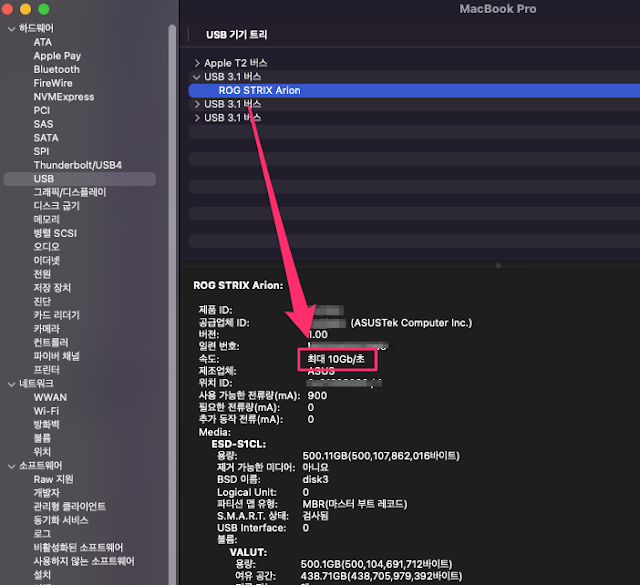The height and width of the screenshot is (585, 640).
Task: Select 저장 장치 sidebar item
Action: point(52,288)
